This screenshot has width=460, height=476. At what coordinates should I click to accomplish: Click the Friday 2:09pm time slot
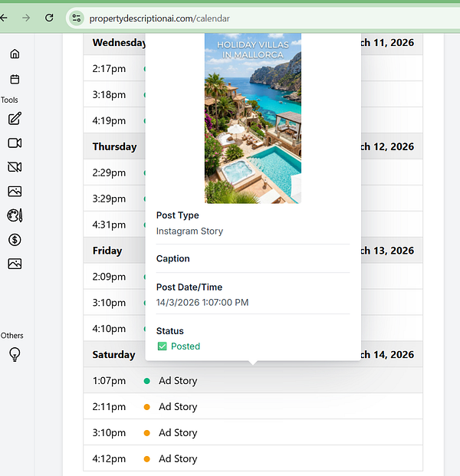[109, 277]
